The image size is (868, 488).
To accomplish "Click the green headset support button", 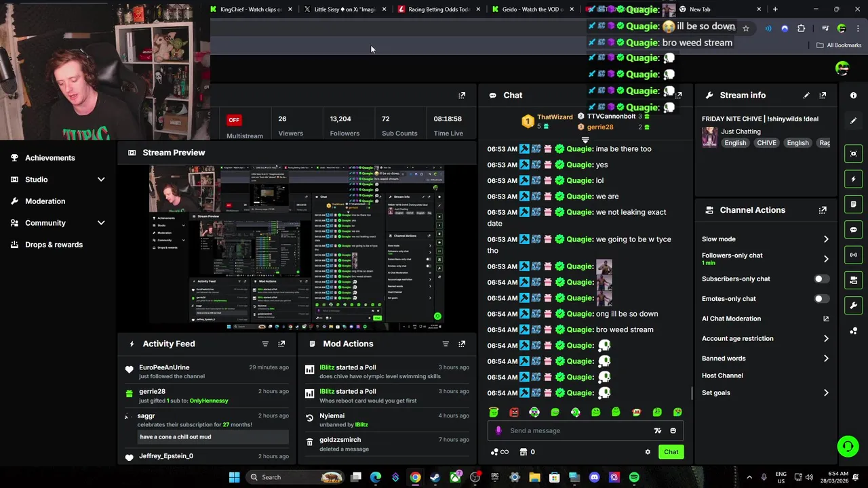I will [848, 446].
